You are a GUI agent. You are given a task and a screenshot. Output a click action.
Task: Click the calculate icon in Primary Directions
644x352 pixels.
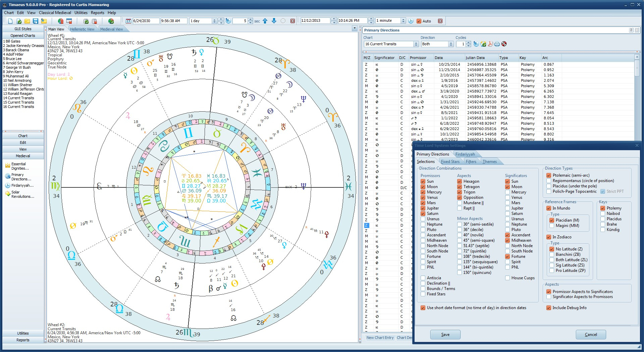pyautogui.click(x=476, y=44)
